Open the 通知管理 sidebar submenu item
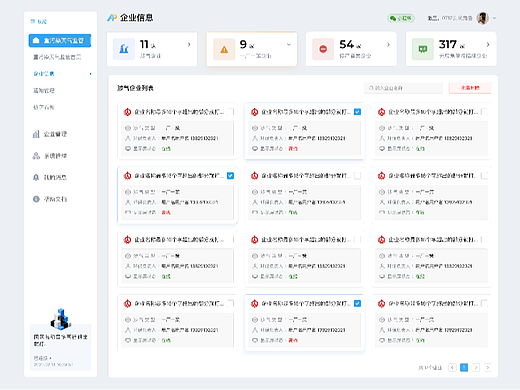The image size is (520, 390). tap(44, 90)
